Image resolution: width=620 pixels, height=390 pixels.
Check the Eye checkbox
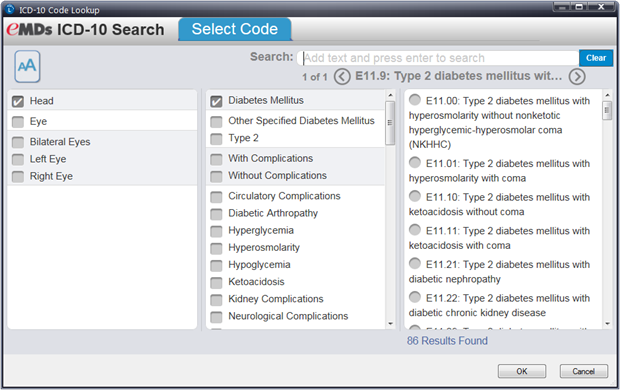coord(18,121)
